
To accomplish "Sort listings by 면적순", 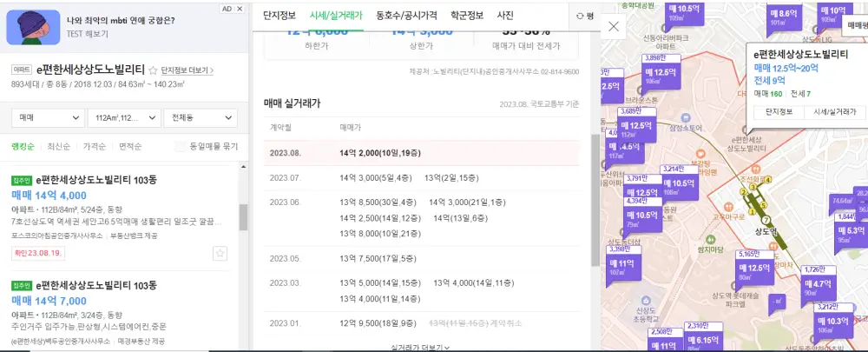I will click(130, 146).
